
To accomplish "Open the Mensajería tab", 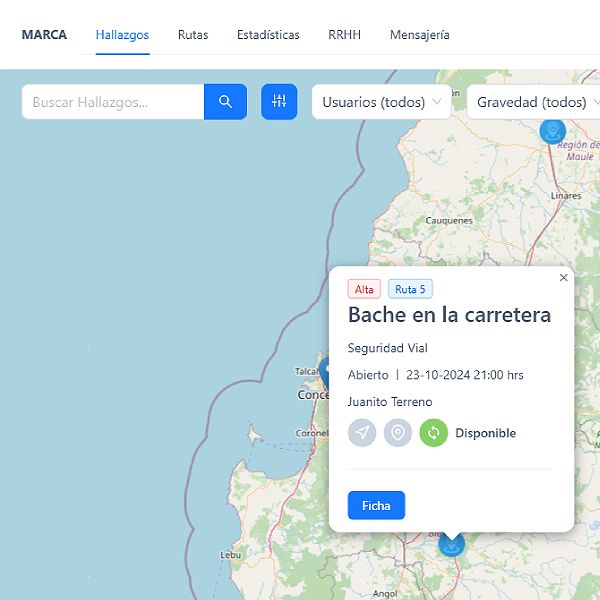I will click(419, 35).
